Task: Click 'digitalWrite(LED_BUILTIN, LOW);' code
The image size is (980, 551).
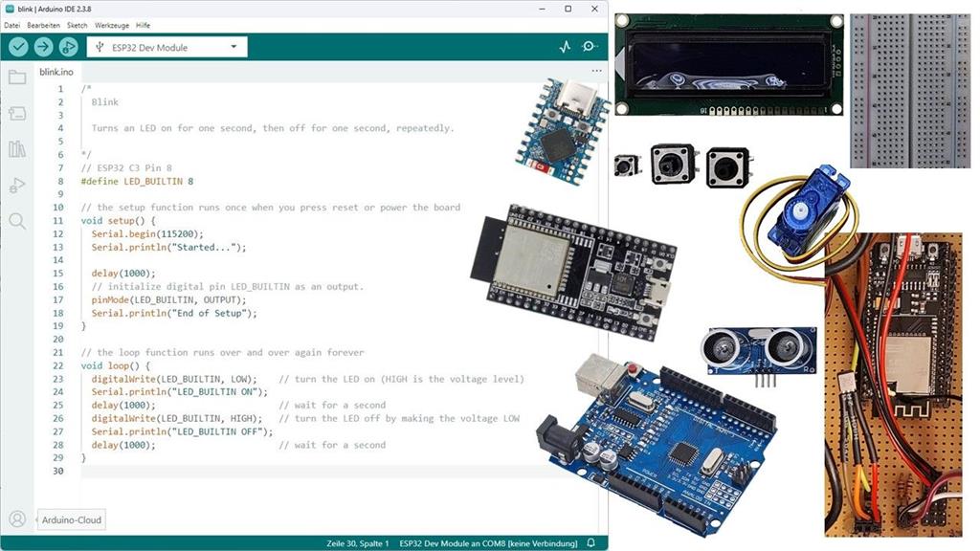Action: (x=174, y=379)
